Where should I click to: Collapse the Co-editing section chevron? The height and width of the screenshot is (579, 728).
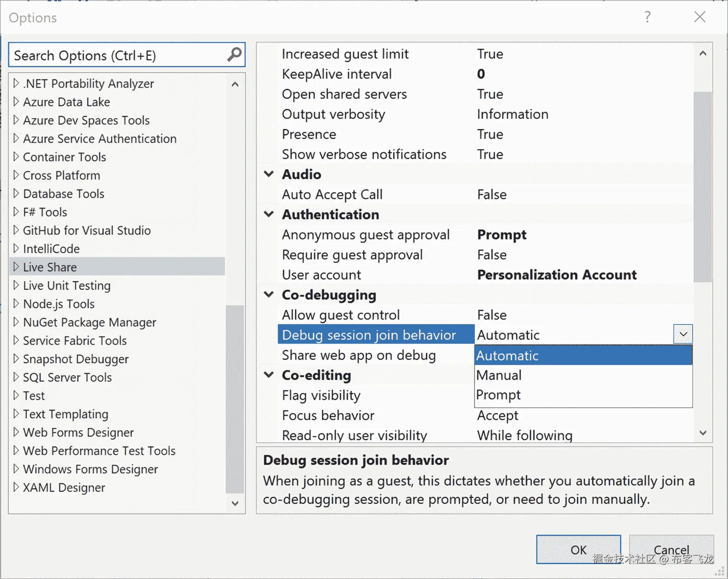tap(269, 375)
